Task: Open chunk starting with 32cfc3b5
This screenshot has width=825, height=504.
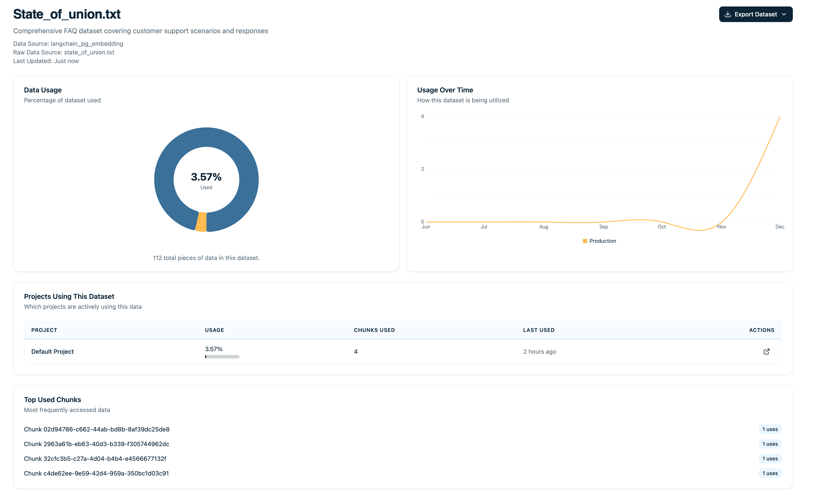Action: coord(95,458)
